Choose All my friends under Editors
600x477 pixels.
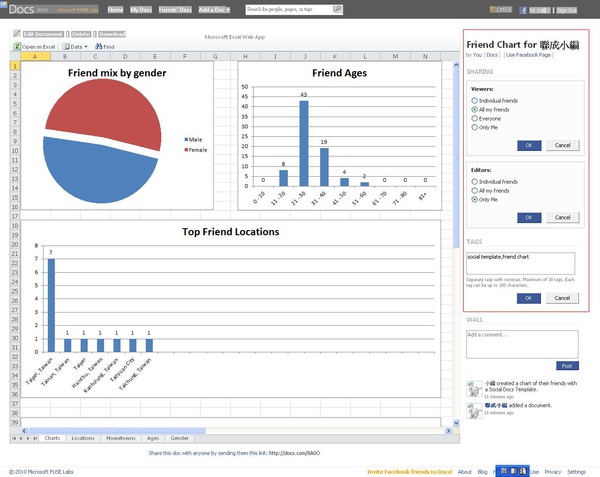tap(474, 190)
